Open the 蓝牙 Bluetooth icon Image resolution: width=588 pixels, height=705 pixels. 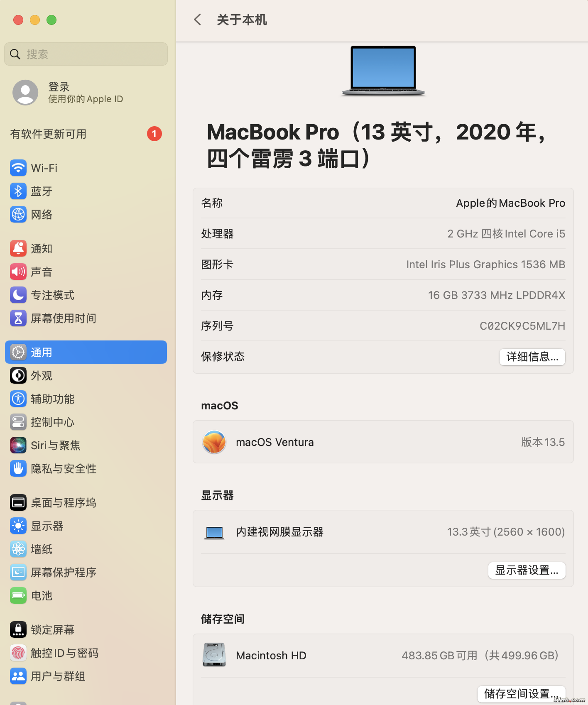point(18,191)
